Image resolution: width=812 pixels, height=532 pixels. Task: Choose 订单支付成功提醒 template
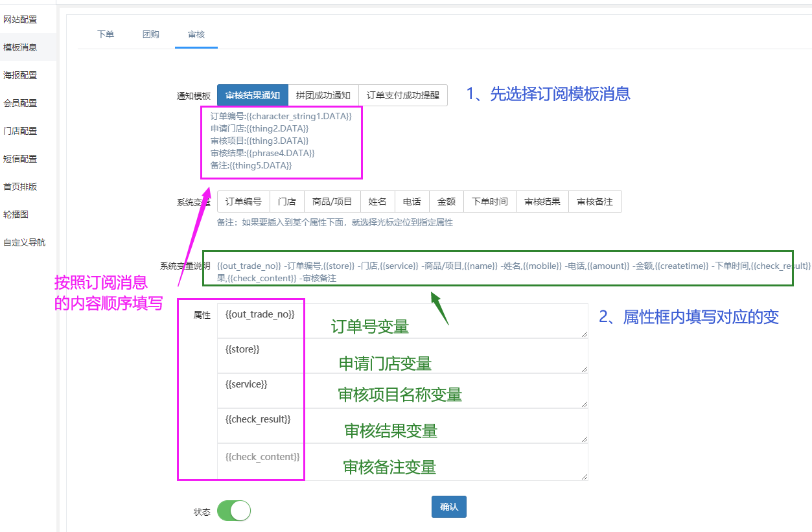click(402, 95)
